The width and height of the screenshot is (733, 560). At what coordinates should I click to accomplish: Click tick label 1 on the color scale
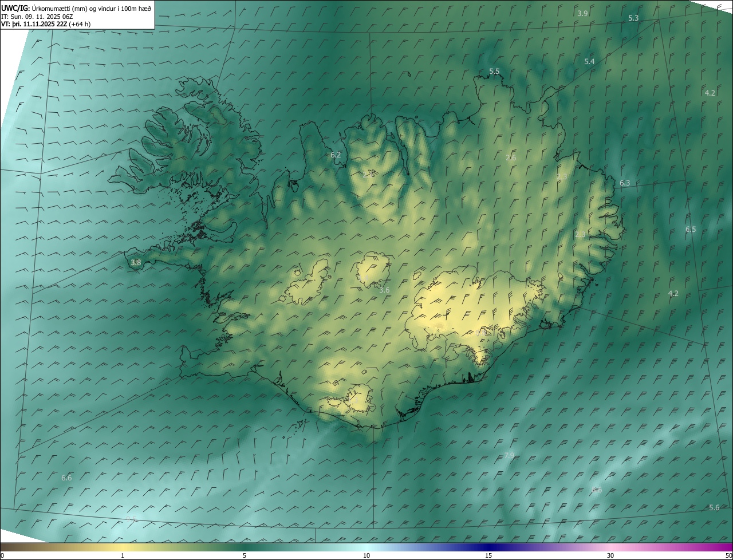tap(123, 555)
